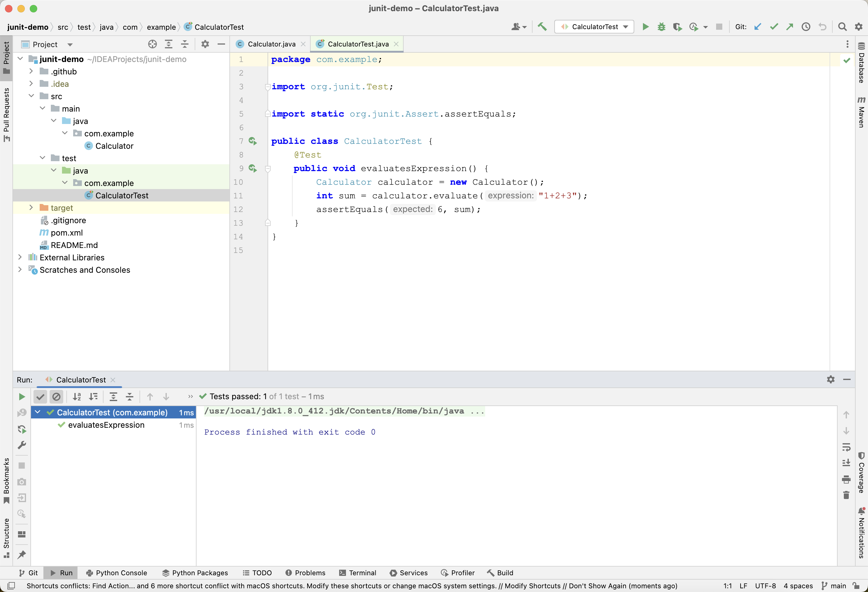The height and width of the screenshot is (592, 868).
Task: Run with Coverage using shield icon
Action: tap(677, 27)
